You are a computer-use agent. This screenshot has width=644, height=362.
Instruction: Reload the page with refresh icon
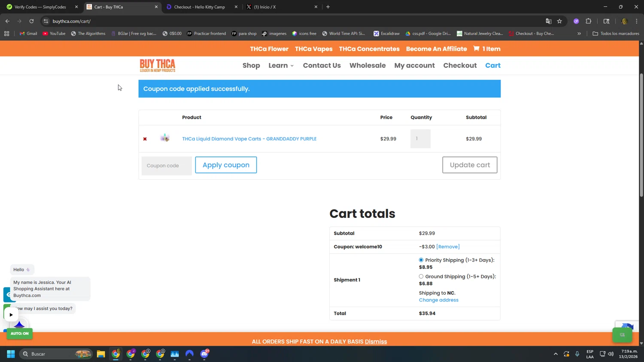pos(31,21)
